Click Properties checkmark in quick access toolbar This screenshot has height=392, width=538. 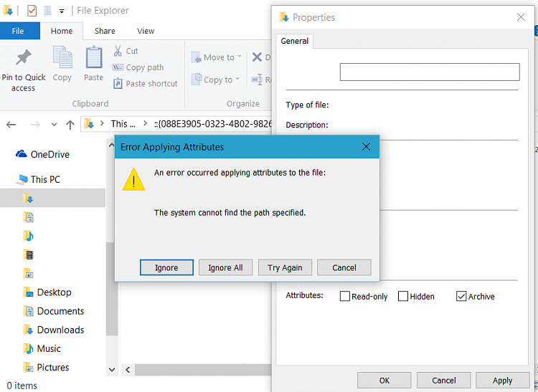pyautogui.click(x=32, y=11)
